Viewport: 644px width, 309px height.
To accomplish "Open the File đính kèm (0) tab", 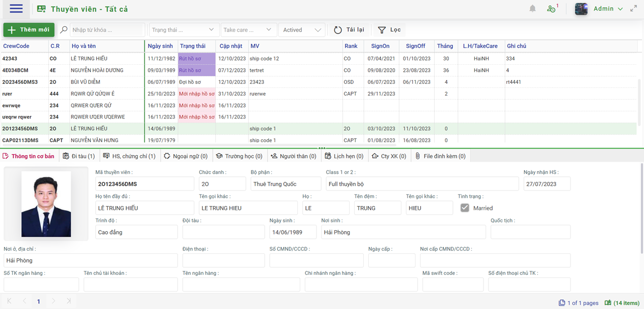I will point(440,156).
